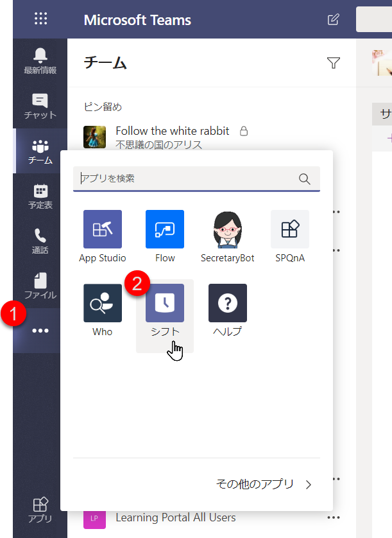
Task: Launch the App Studio app
Action: coord(103,237)
